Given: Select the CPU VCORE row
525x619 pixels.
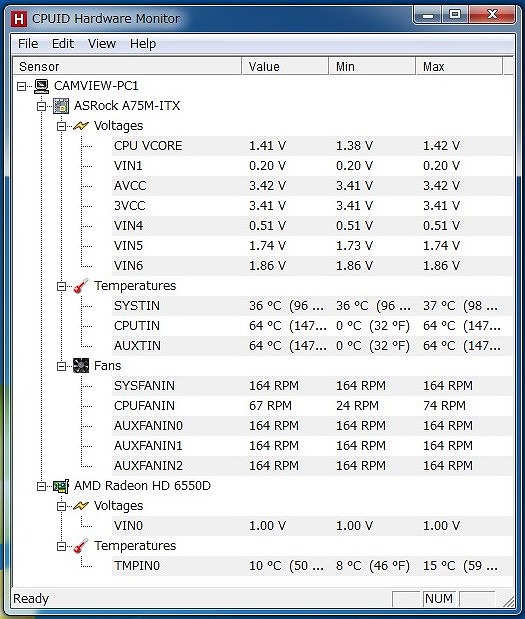Looking at the screenshot, I should pos(312,146).
